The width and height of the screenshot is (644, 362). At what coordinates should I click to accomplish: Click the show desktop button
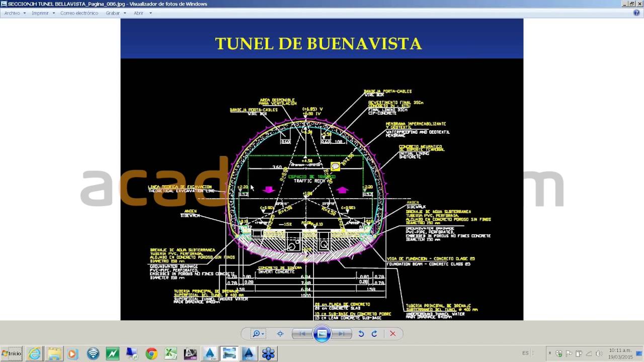pyautogui.click(x=640, y=353)
